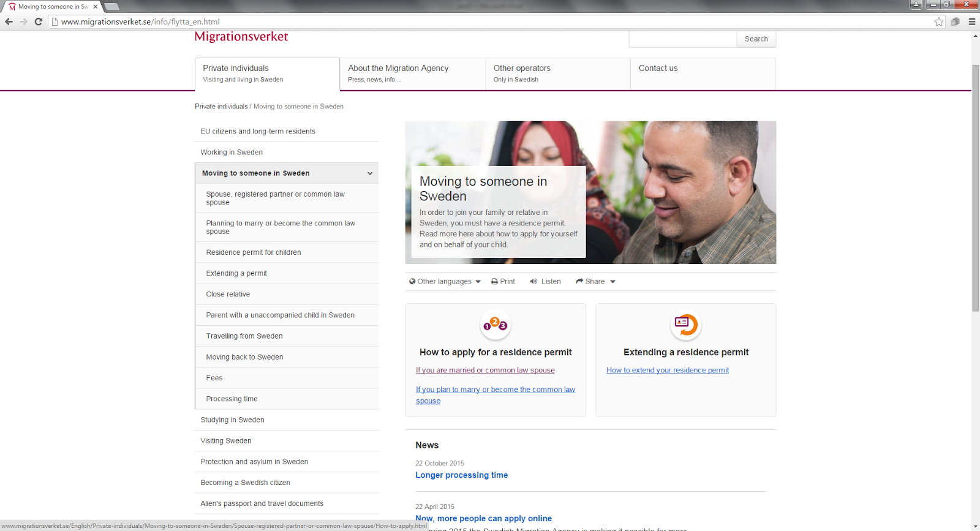Open the Fees sidebar item
The height and width of the screenshot is (531, 980).
pos(287,378)
